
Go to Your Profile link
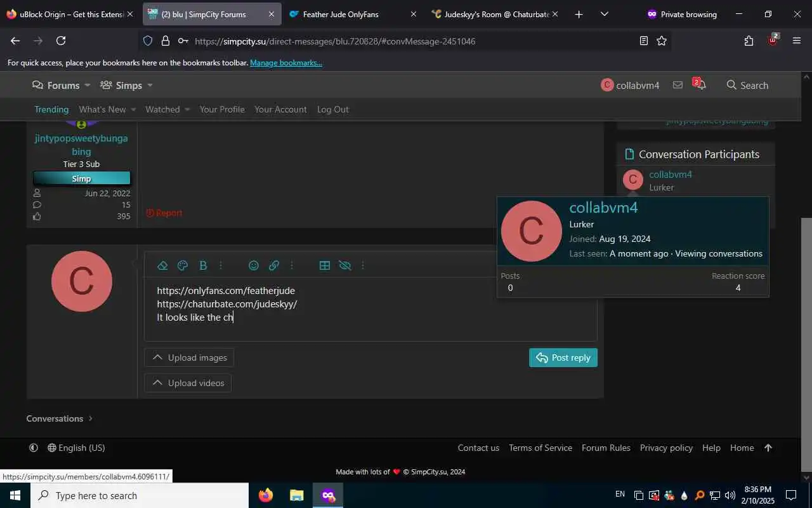[222, 109]
